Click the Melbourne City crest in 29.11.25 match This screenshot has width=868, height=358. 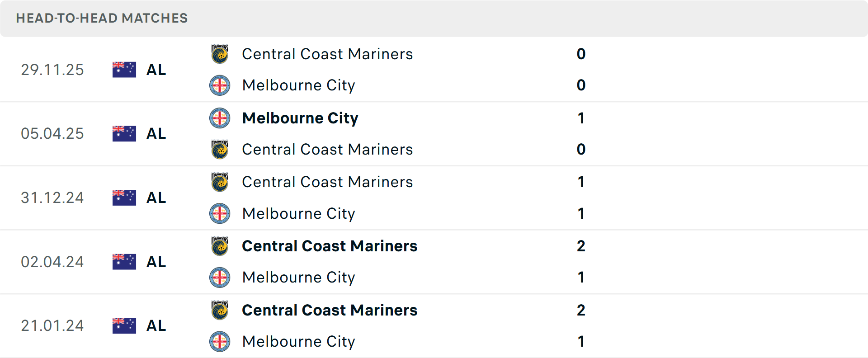click(x=220, y=85)
